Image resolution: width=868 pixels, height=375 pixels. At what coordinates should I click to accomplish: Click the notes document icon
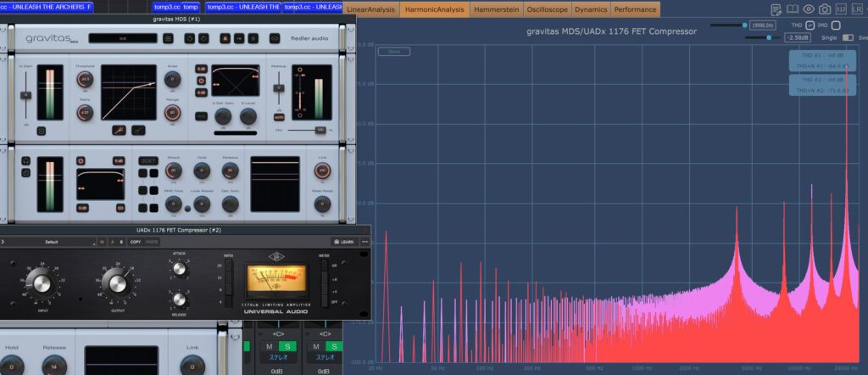point(776,9)
